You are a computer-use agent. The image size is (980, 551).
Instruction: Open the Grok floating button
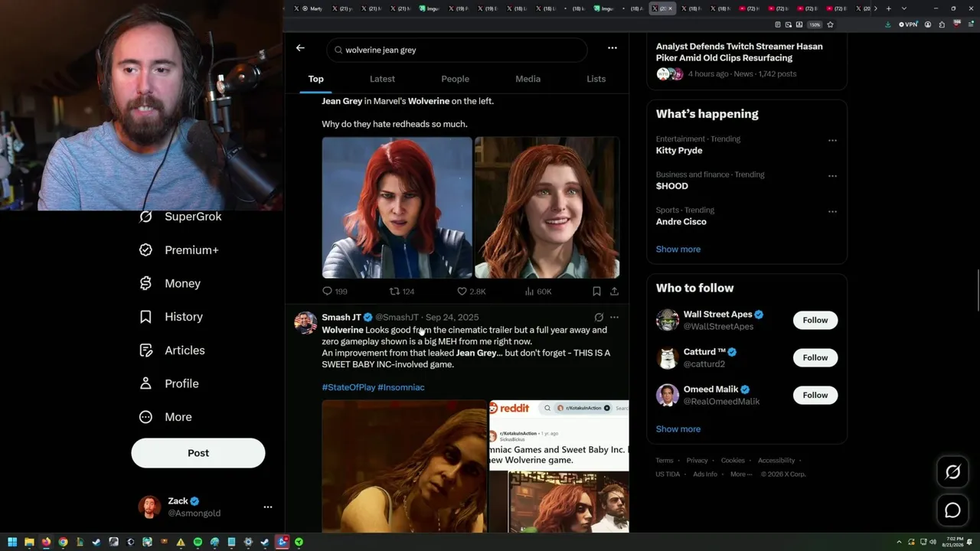[952, 472]
